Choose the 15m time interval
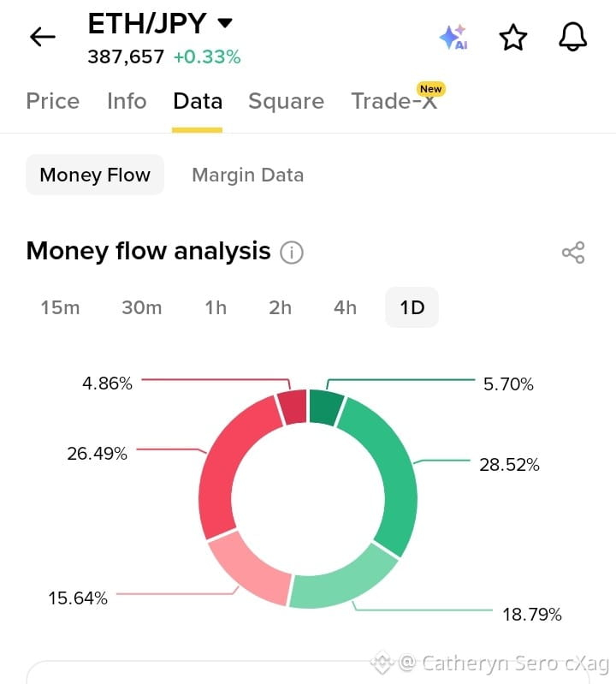 [x=60, y=307]
